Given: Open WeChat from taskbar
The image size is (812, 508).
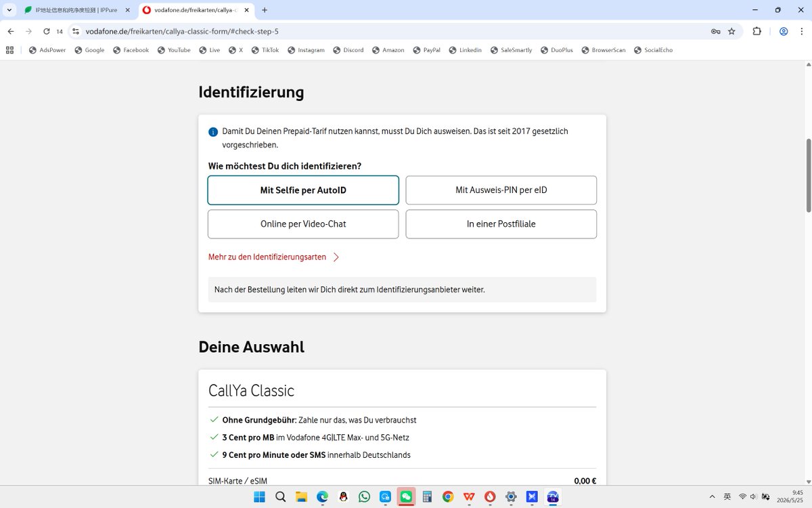Looking at the screenshot, I should pos(406,496).
